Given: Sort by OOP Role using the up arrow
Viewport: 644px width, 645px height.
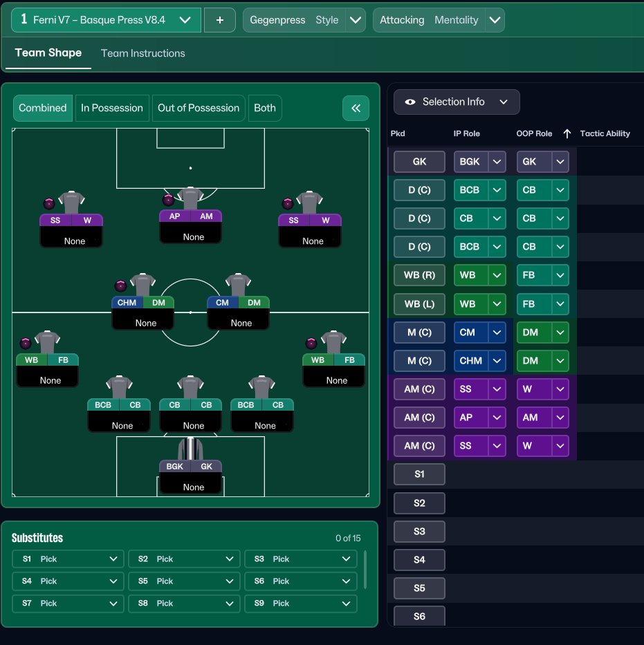Looking at the screenshot, I should coord(567,133).
